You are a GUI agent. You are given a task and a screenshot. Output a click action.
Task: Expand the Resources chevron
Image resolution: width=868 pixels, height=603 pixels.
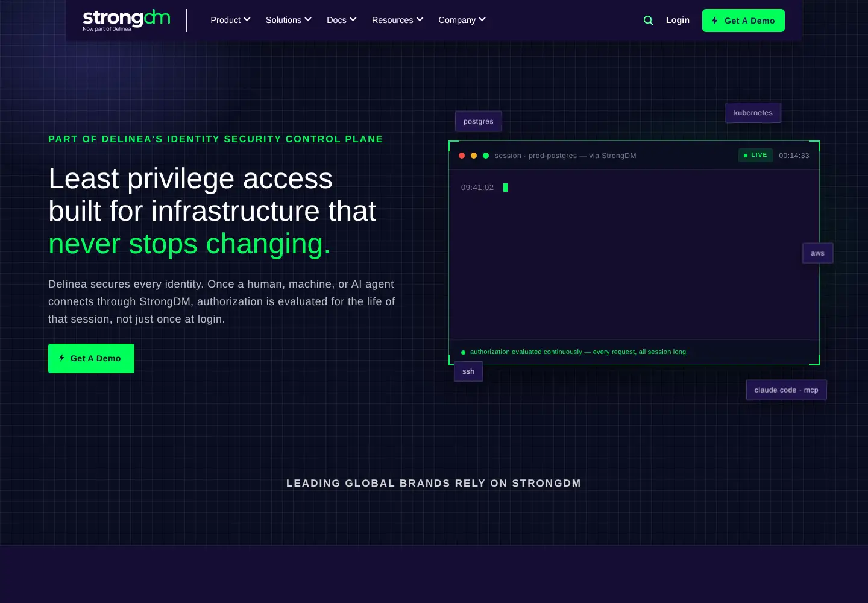(420, 19)
